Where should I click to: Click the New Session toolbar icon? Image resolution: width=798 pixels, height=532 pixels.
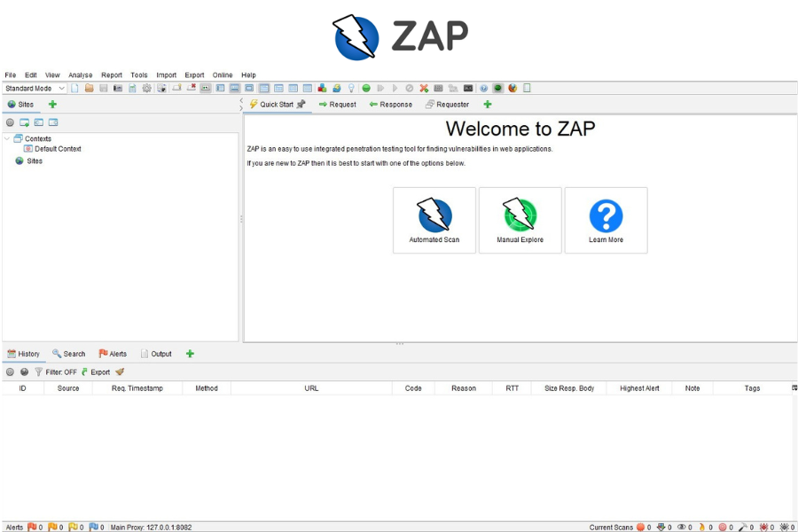74,88
